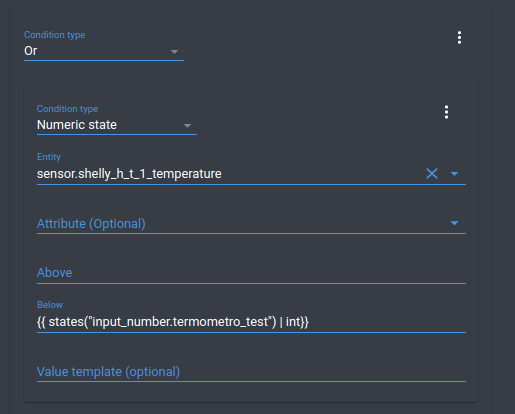Select the 'Numeric state' value text

click(x=77, y=125)
